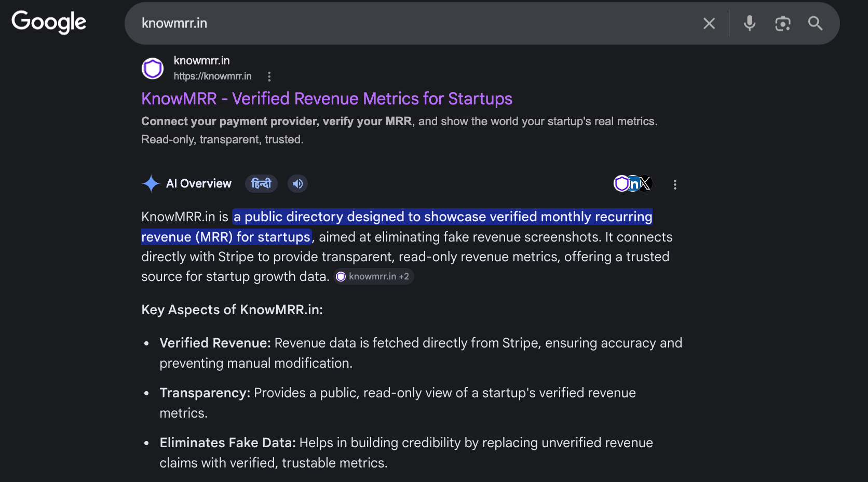Image resolution: width=868 pixels, height=482 pixels.
Task: Open the AI Overview source icons cluster
Action: click(x=633, y=183)
